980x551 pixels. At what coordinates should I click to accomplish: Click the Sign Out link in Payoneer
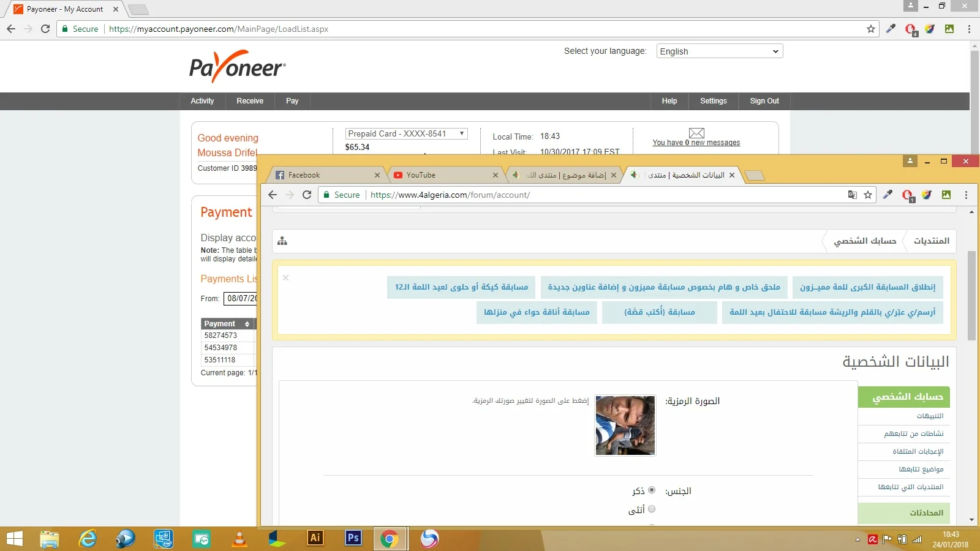click(x=764, y=101)
